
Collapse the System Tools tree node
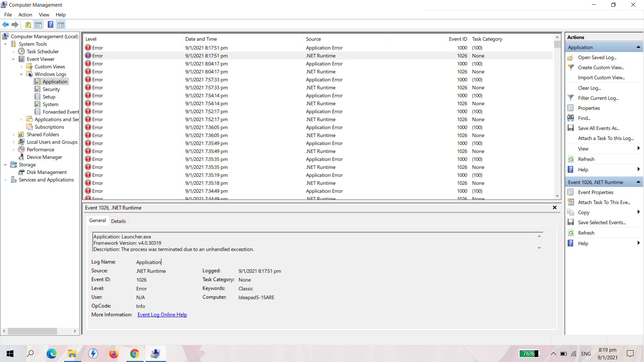pyautogui.click(x=5, y=44)
